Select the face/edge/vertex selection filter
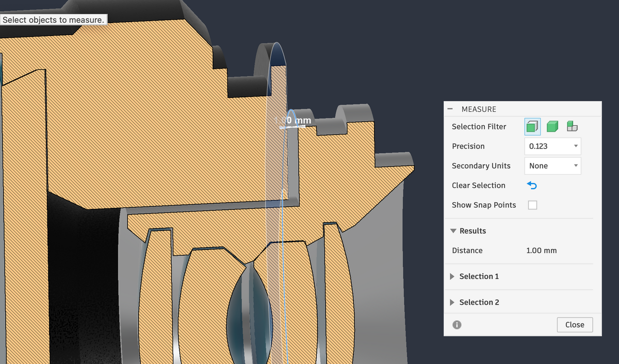Viewport: 619px width, 364px height. click(532, 126)
